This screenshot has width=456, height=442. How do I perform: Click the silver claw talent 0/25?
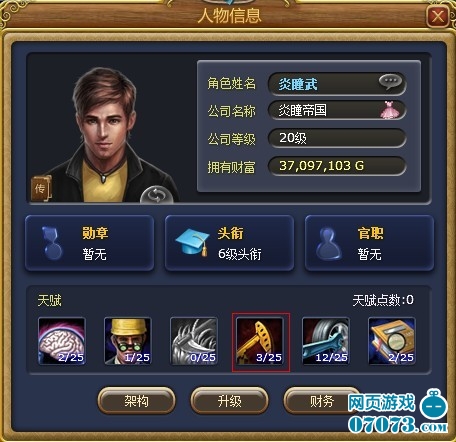click(194, 341)
